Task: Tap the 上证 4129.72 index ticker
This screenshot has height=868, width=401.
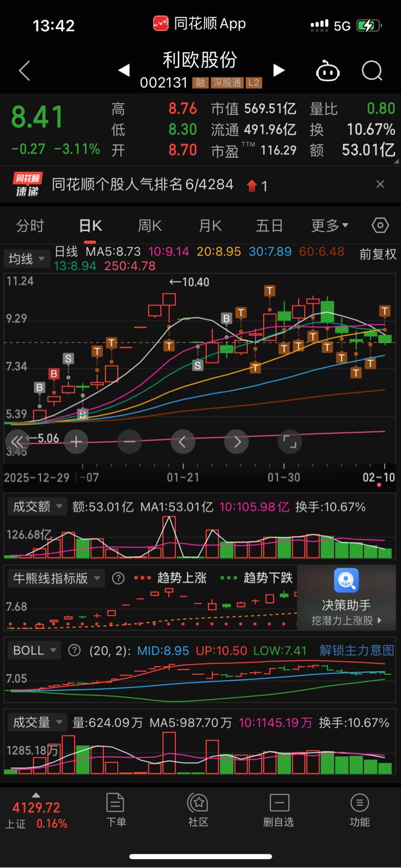Action: 36,815
